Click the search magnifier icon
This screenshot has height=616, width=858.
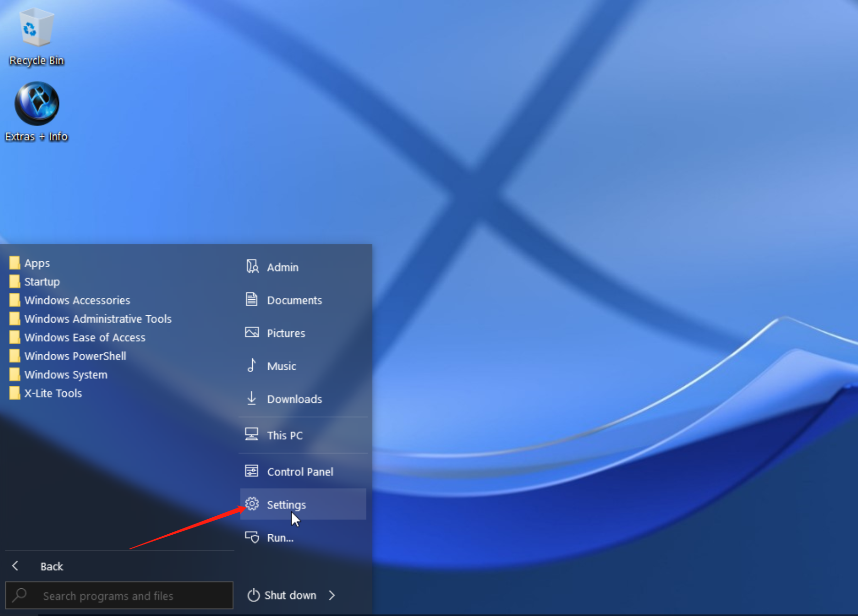click(19, 595)
